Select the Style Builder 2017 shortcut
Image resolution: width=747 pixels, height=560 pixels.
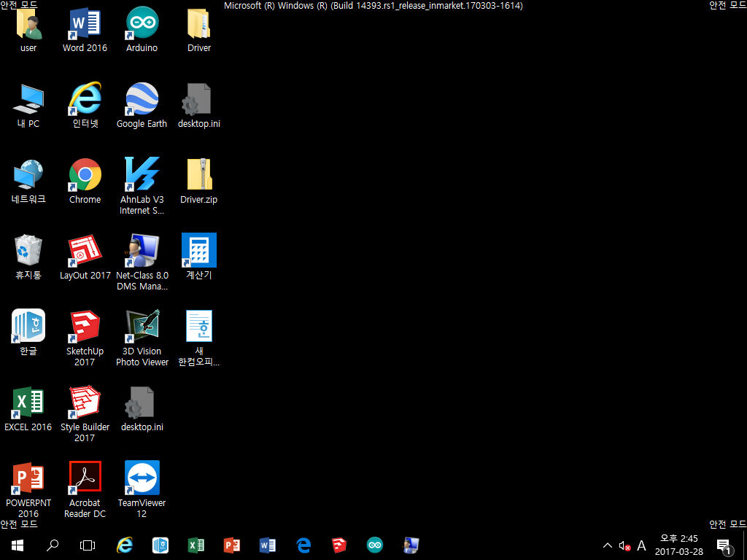coord(85,413)
